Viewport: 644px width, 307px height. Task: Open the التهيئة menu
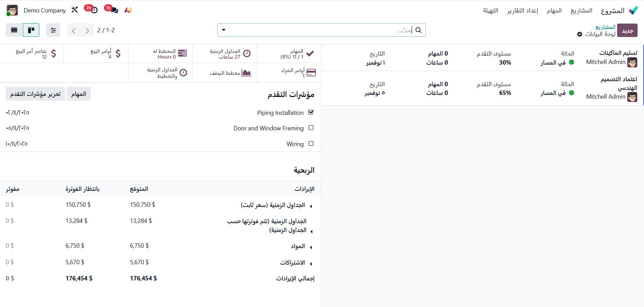coord(490,11)
